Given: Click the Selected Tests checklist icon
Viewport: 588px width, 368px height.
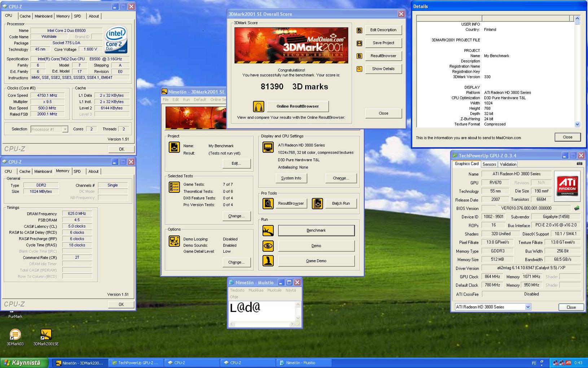Looking at the screenshot, I should click(x=174, y=187).
